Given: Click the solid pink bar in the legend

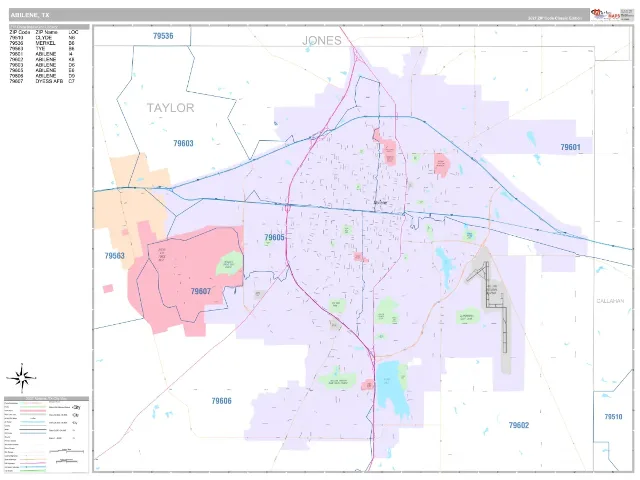Looking at the screenshot, I should [33, 411].
